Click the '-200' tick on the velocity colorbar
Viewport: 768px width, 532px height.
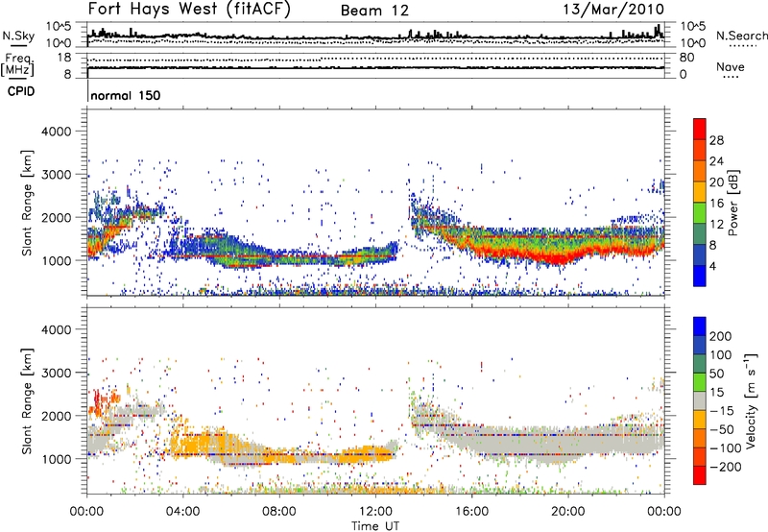click(x=726, y=467)
